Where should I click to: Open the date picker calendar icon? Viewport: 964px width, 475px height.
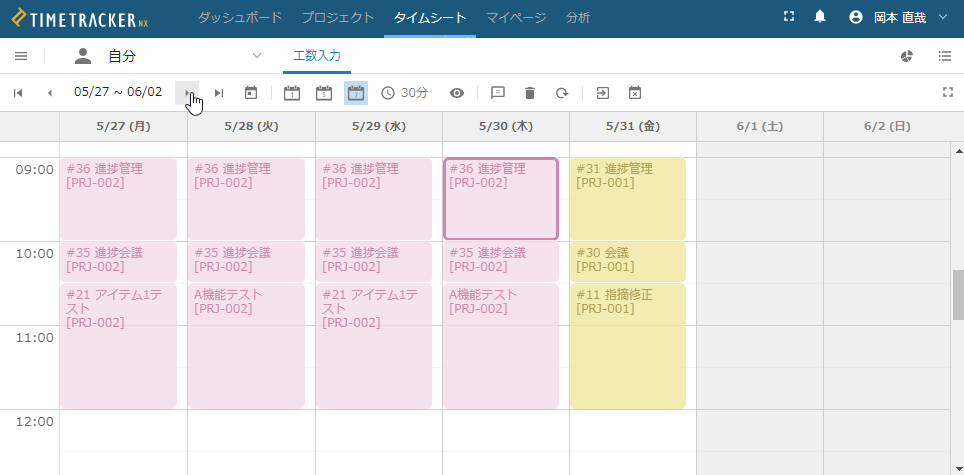click(251, 93)
